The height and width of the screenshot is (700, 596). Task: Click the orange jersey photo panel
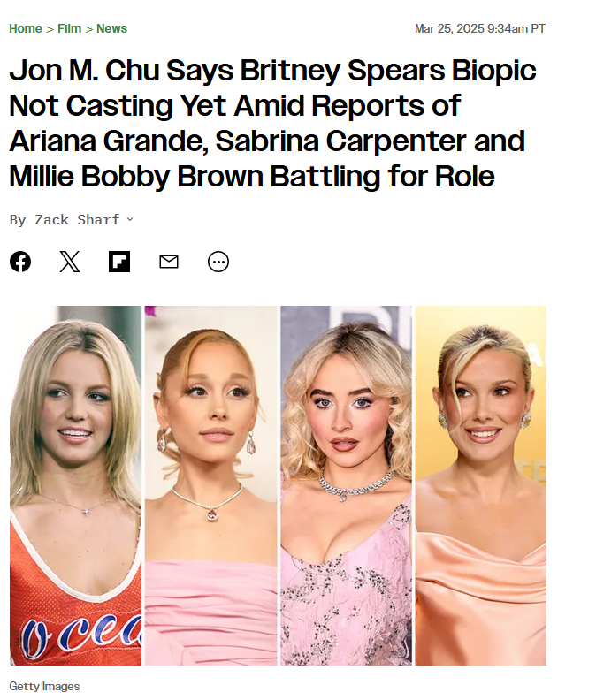click(75, 485)
